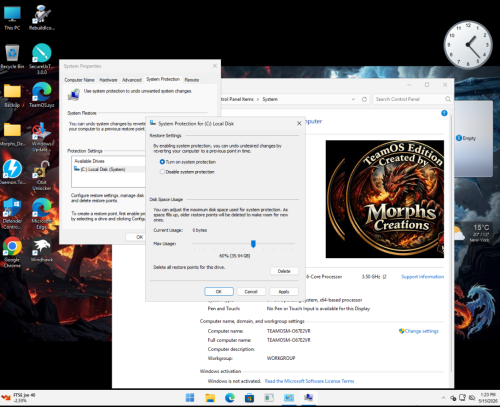Viewport: 500px width, 407px height.
Task: Show hidden system tray icons
Action: point(443,398)
